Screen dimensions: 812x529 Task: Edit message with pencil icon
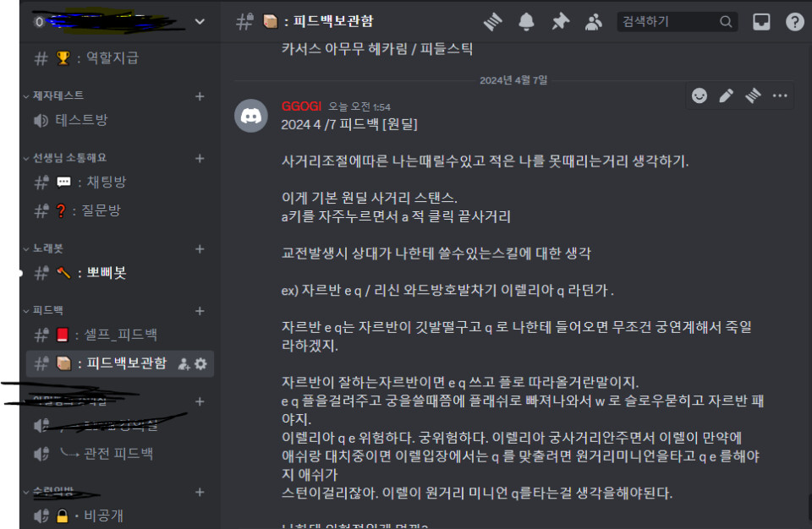(726, 95)
